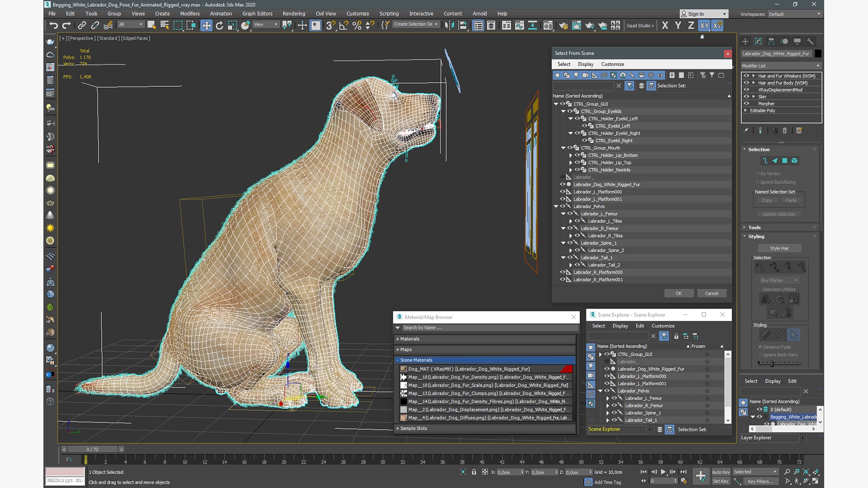Image resolution: width=868 pixels, height=488 pixels.
Task: Click Remove Modifier trash icon
Action: coord(785,131)
